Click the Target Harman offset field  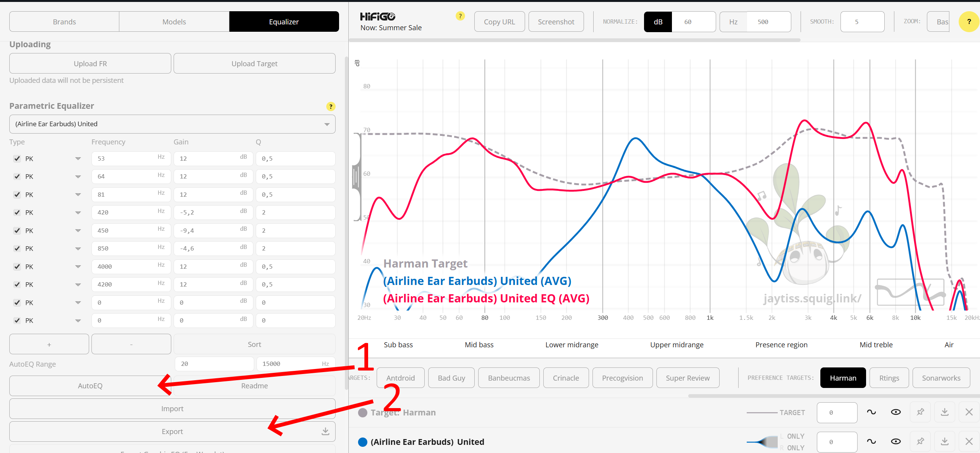pyautogui.click(x=837, y=413)
